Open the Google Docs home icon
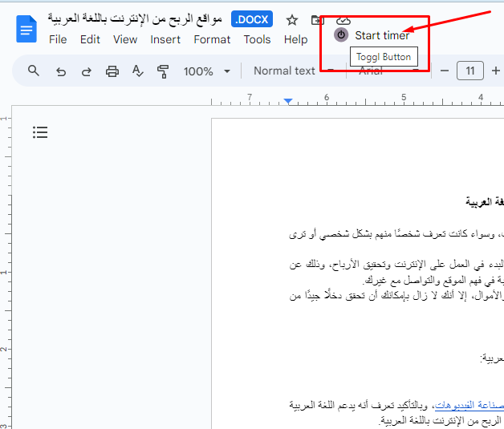This screenshot has width=504, height=429. 26,29
